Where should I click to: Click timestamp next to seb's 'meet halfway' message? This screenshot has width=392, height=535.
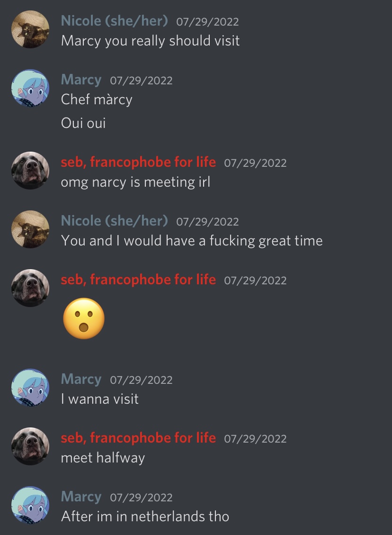coord(255,439)
